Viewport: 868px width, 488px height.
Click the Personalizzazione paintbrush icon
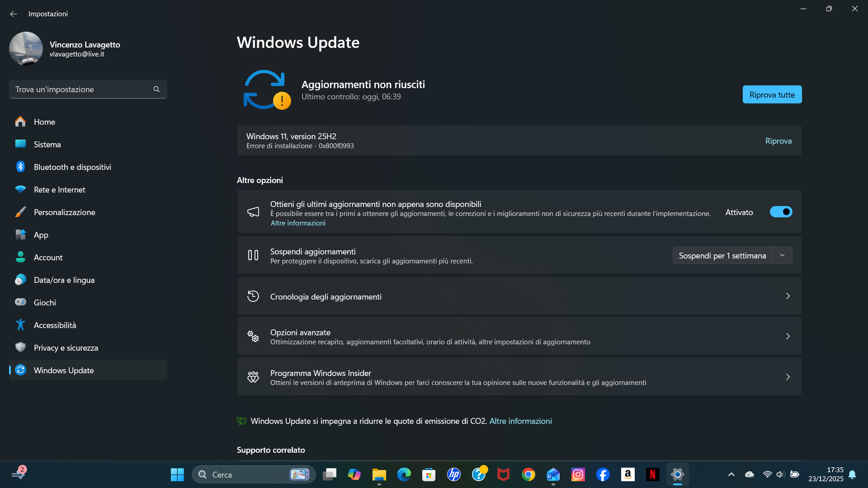[20, 212]
